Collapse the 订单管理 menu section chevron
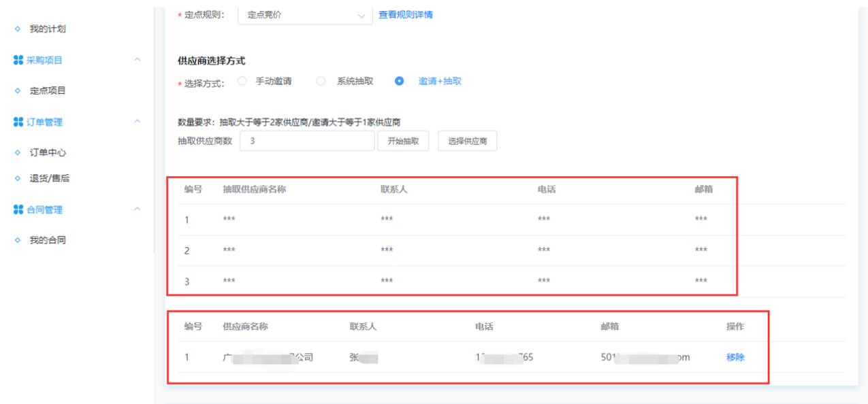Image resolution: width=868 pixels, height=404 pixels. click(x=138, y=122)
